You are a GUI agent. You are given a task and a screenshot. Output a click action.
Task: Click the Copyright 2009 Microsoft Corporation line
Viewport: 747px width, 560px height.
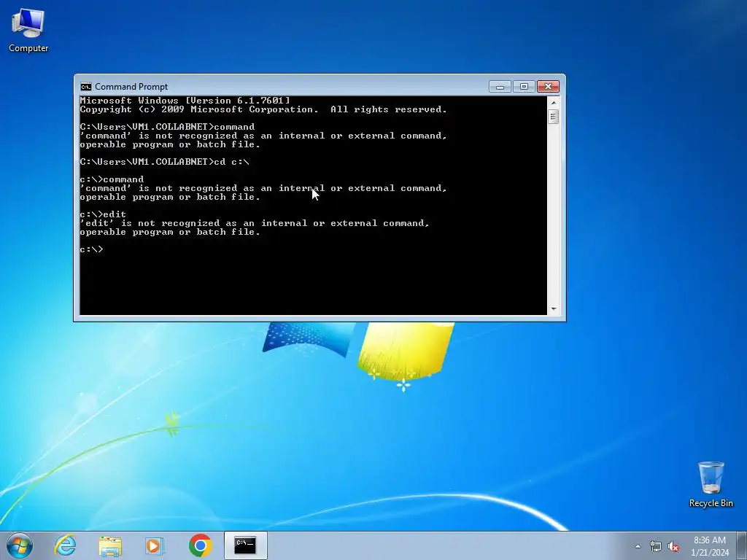[263, 109]
